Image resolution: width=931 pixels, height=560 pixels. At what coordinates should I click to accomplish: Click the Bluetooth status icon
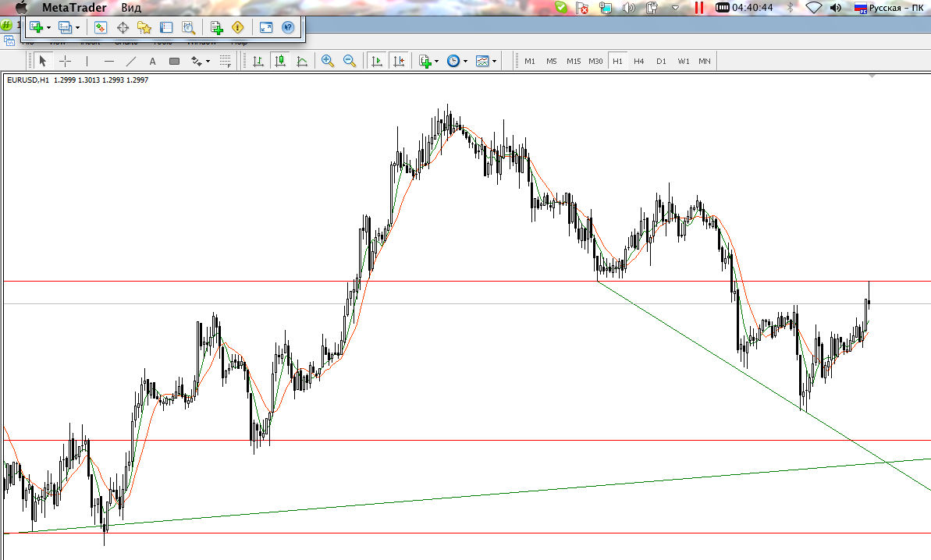point(791,8)
